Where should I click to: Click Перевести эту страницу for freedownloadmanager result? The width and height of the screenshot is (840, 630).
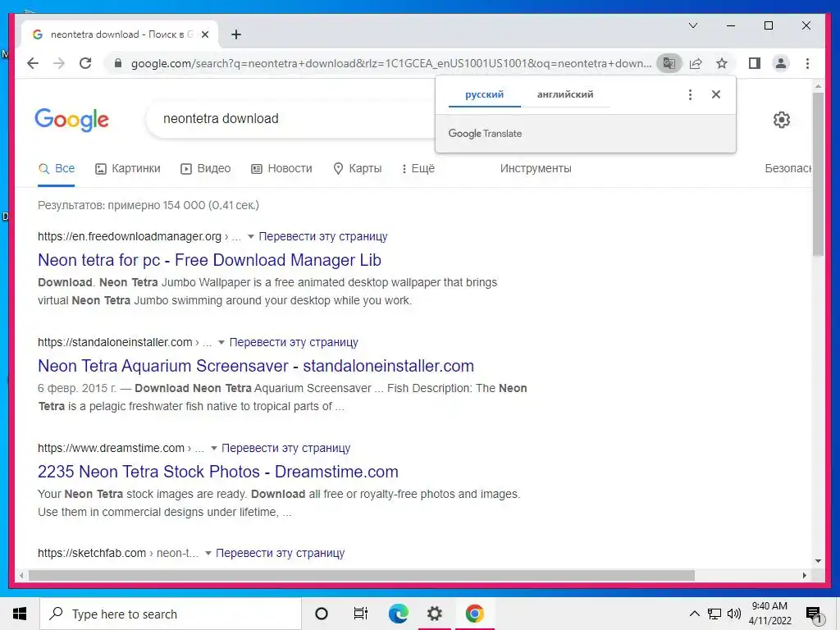[323, 237]
